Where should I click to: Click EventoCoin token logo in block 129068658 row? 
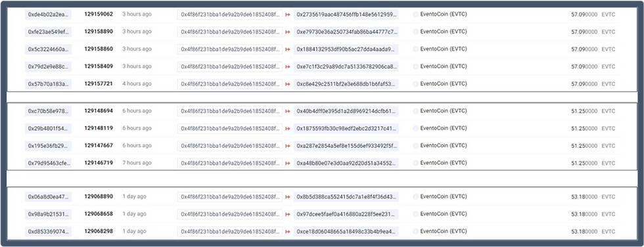(415, 214)
